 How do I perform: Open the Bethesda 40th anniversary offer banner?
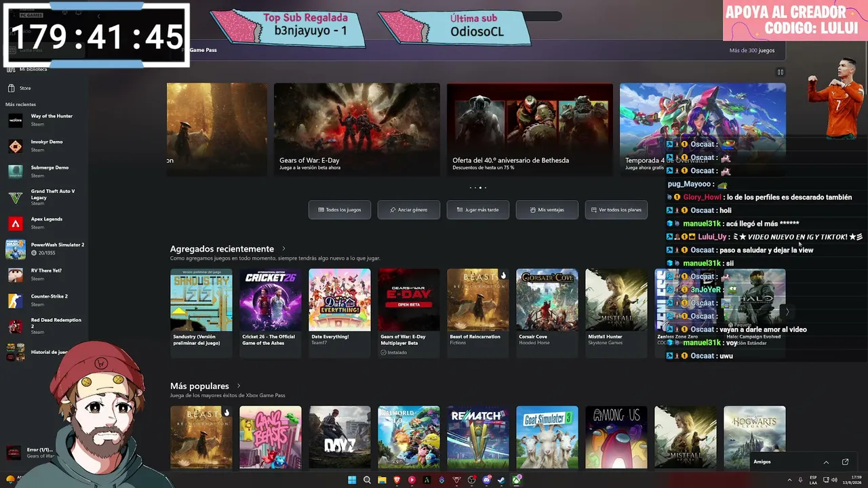coord(530,129)
